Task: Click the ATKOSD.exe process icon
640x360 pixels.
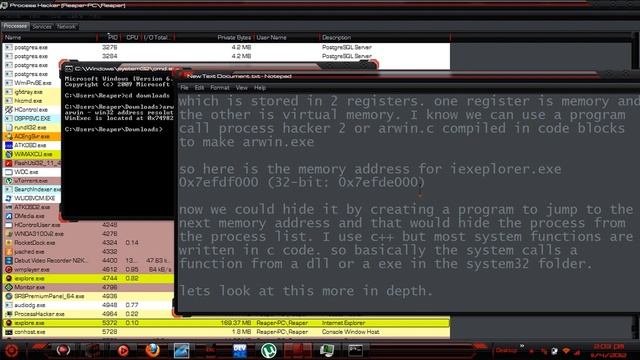Action: pos(9,145)
